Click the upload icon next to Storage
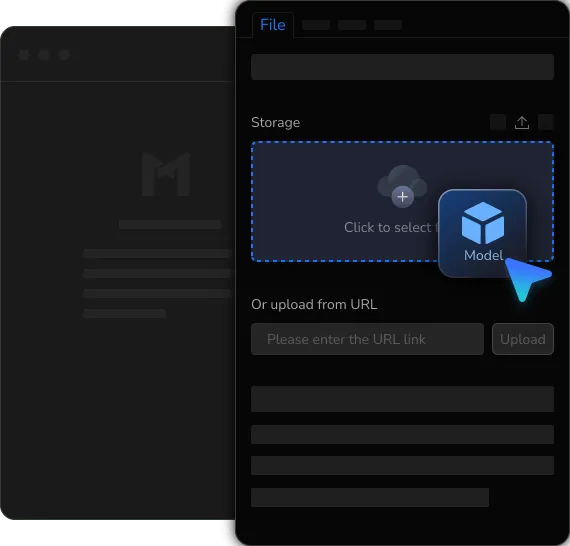Image resolution: width=570 pixels, height=546 pixels. pyautogui.click(x=522, y=123)
